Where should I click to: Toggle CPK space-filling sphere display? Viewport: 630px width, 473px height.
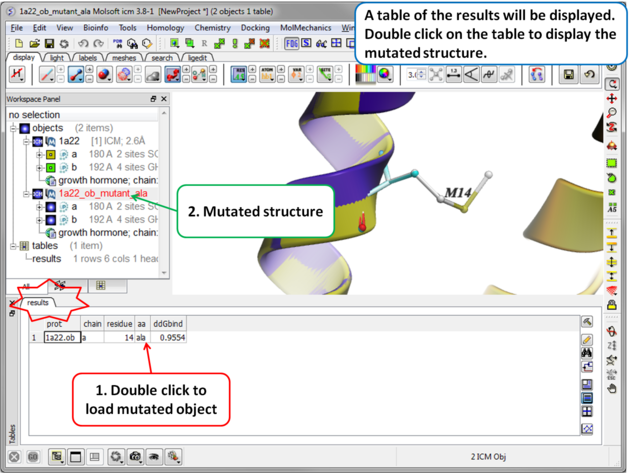[x=103, y=75]
